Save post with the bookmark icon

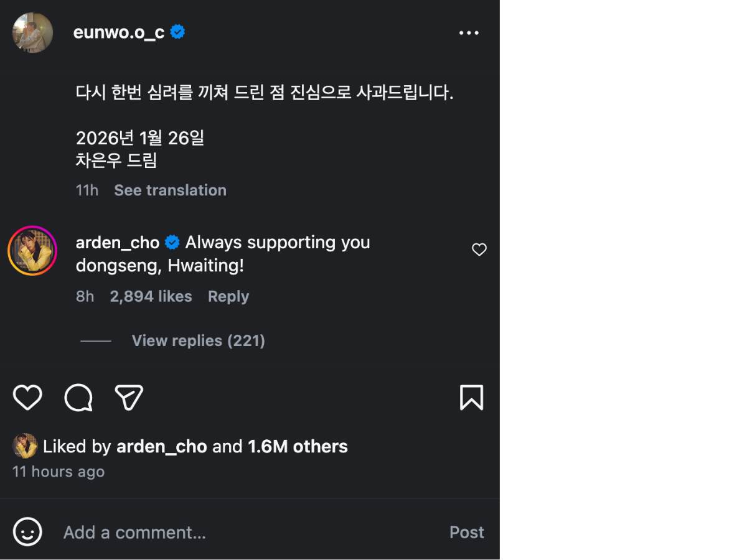[471, 398]
